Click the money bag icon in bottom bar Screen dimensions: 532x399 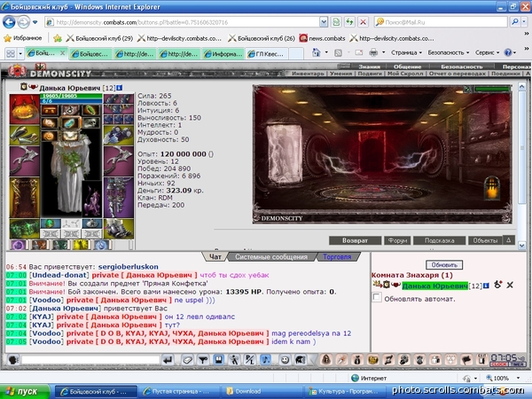click(357, 360)
